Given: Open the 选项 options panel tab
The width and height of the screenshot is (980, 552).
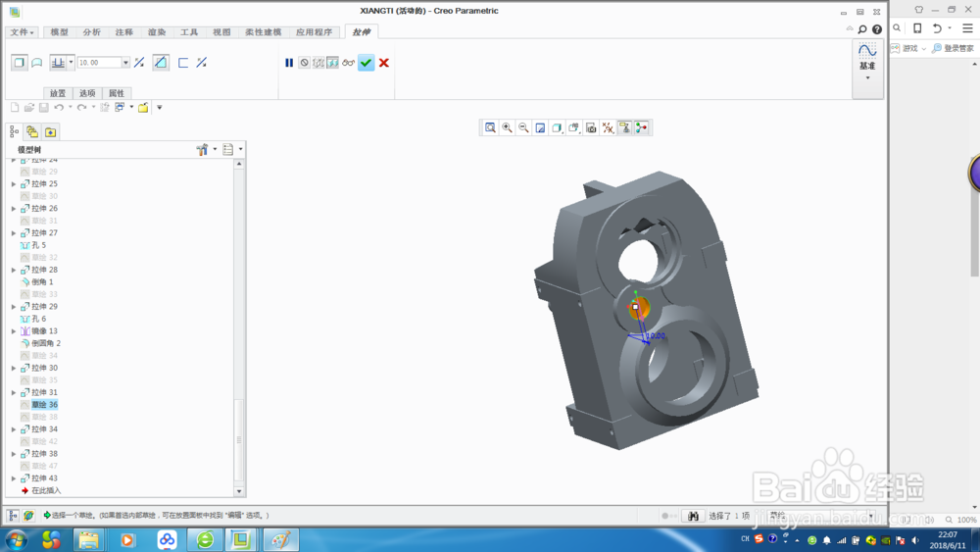Looking at the screenshot, I should click(87, 93).
